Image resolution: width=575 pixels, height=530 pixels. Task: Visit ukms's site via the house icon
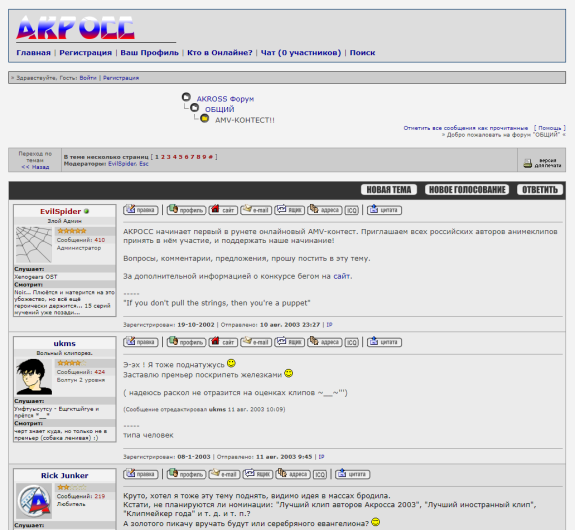coord(223,342)
